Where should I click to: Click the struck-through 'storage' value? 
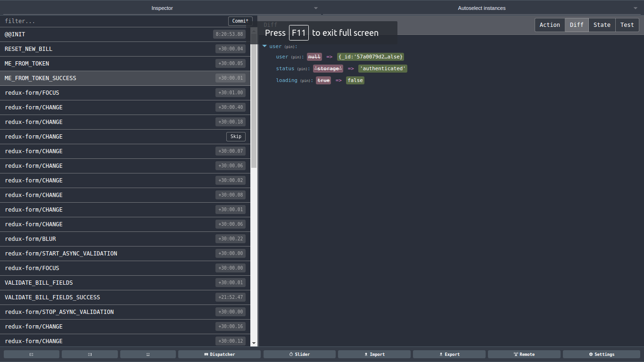[328, 69]
